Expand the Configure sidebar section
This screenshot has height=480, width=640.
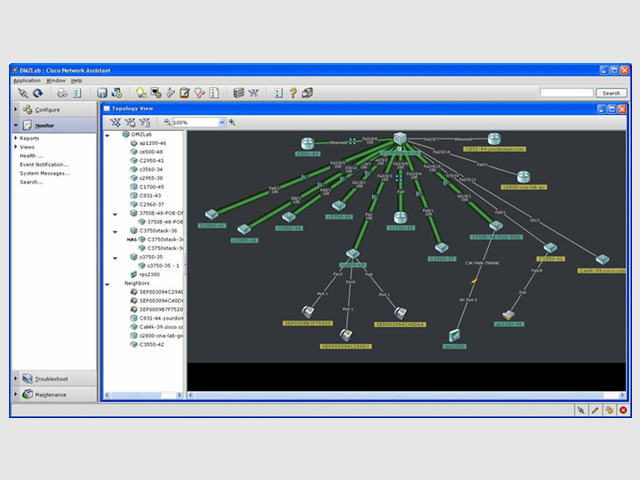pos(54,109)
